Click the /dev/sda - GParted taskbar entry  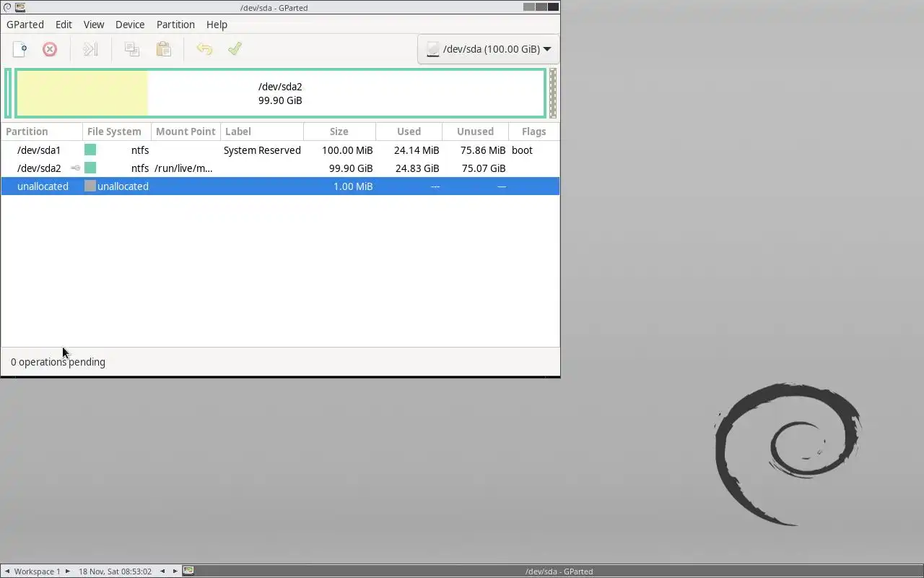[x=559, y=571]
